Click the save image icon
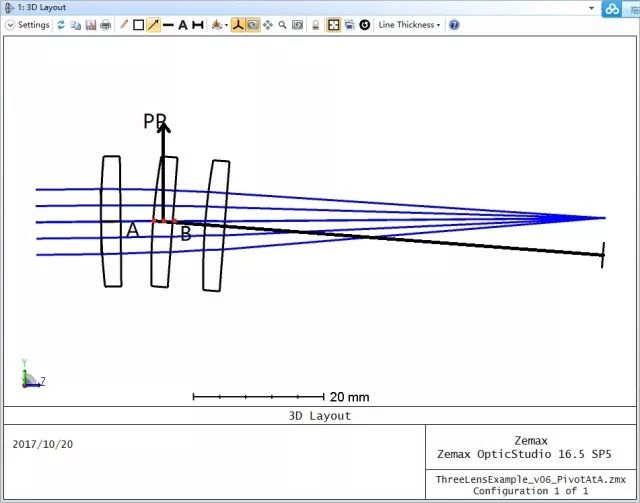640x503 pixels. (90, 25)
